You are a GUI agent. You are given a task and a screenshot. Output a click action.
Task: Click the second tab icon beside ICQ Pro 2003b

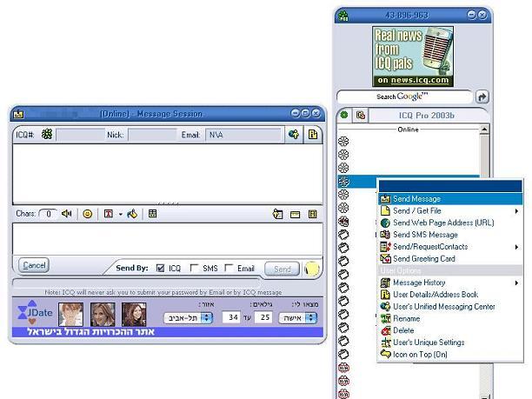tap(361, 116)
